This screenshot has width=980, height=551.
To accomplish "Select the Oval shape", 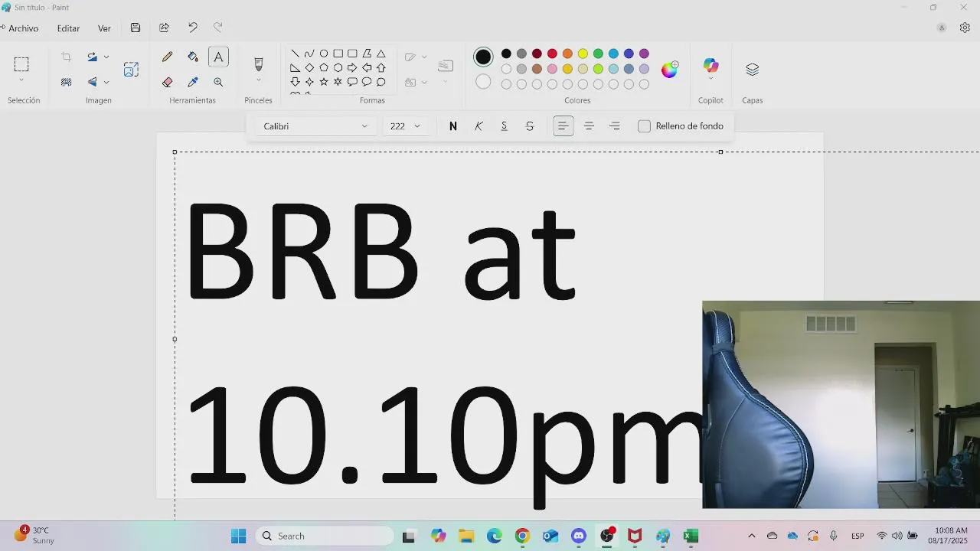I will (324, 54).
